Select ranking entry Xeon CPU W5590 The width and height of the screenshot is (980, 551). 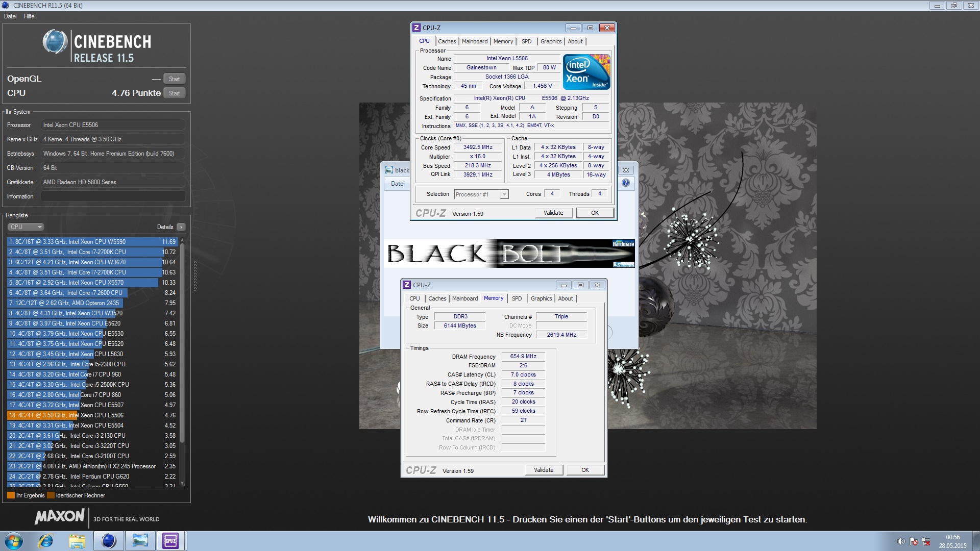tap(92, 242)
